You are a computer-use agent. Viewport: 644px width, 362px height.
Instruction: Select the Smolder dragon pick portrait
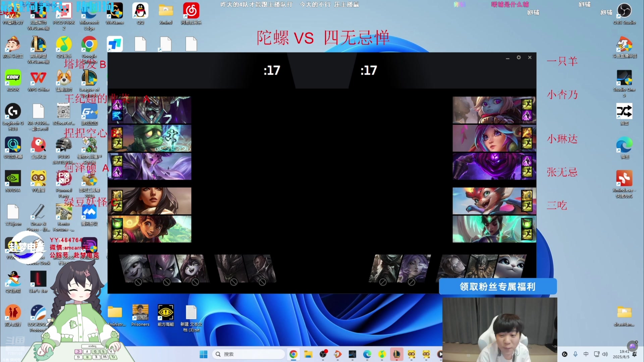494,201
